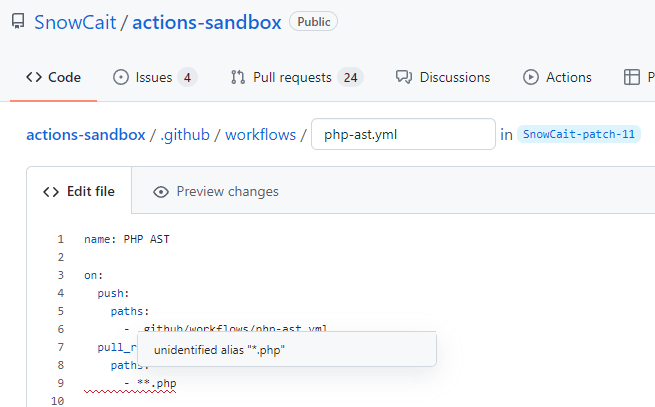
Task: Click the 'on:' code line
Action: pos(94,275)
